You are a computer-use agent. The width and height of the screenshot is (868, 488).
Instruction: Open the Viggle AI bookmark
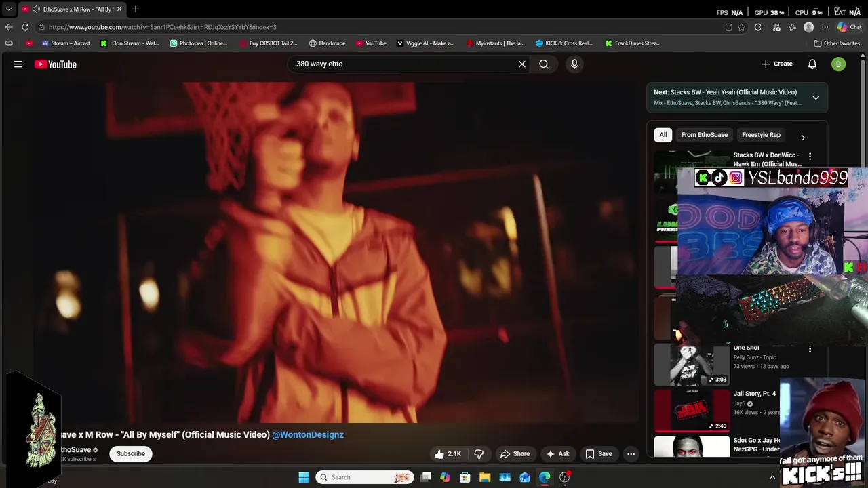(x=425, y=43)
